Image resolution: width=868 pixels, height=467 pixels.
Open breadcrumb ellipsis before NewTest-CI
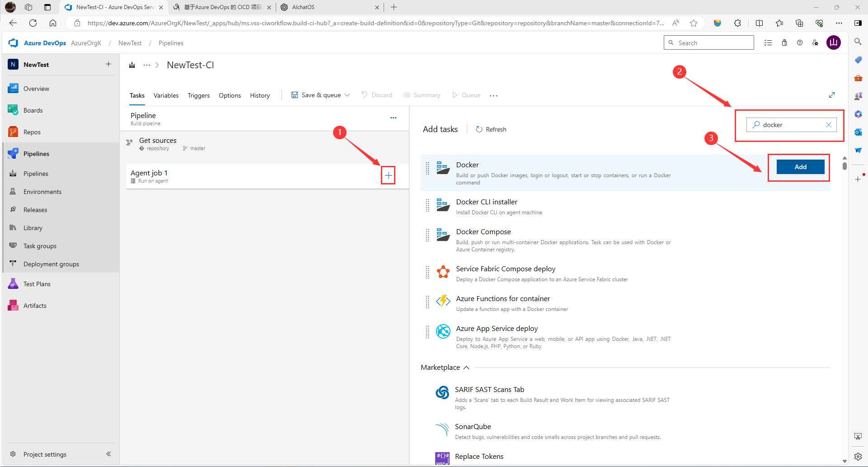pos(147,65)
